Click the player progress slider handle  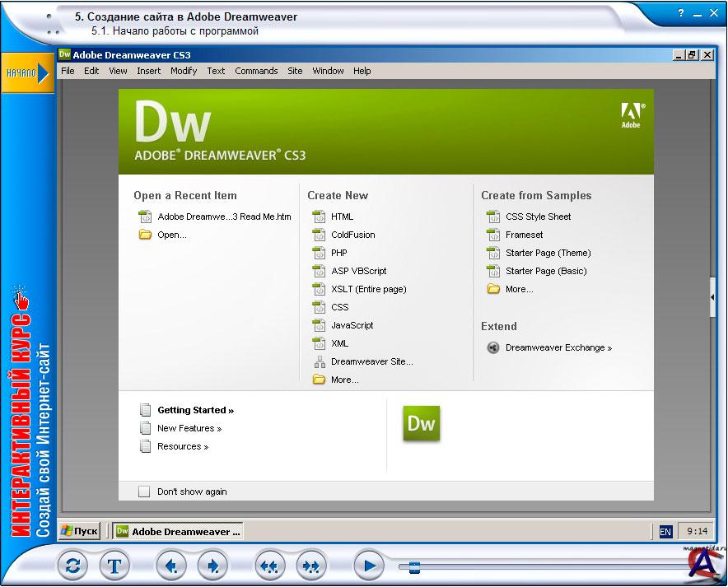[414, 566]
